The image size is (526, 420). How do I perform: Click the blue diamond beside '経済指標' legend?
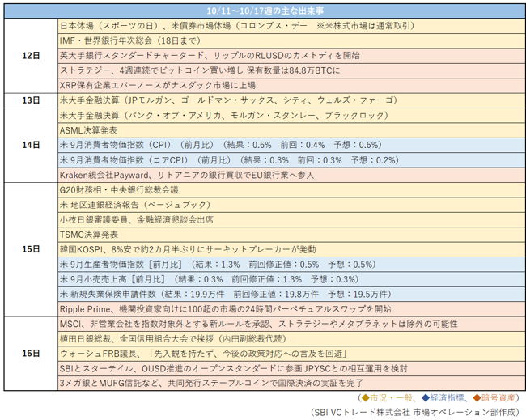pos(426,398)
